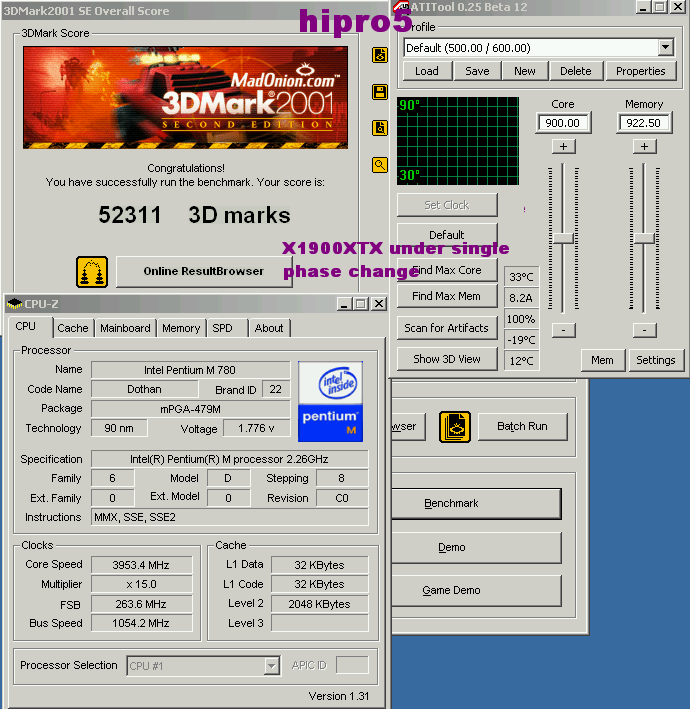Click the yellow document magnifier icon
This screenshot has height=709, width=690.
click(380, 128)
